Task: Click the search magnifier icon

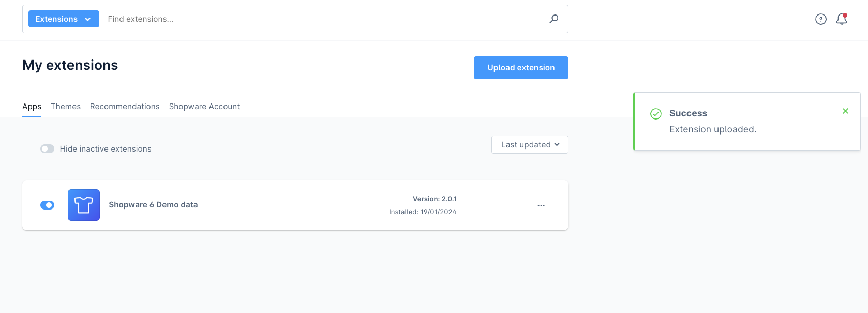Action: pyautogui.click(x=553, y=19)
